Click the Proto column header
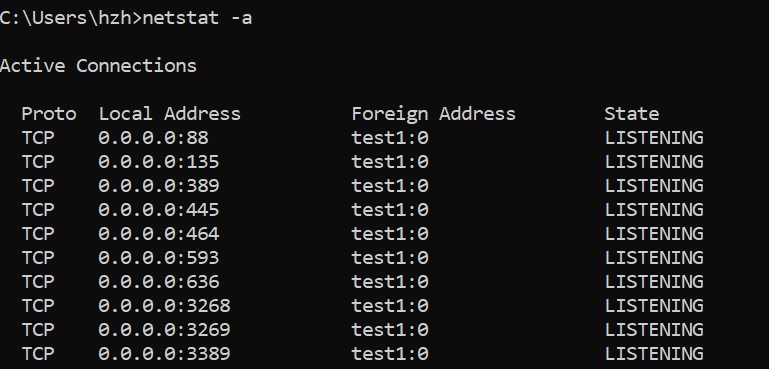Viewport: 769px width, 369px height. click(x=49, y=114)
